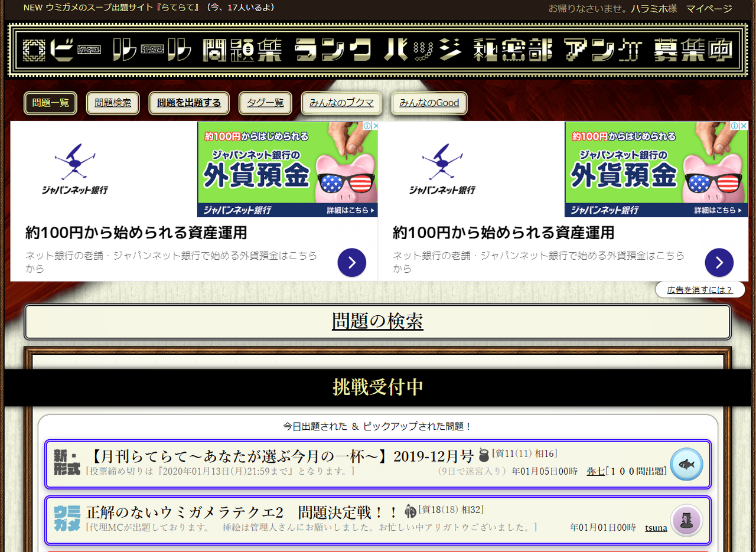Click the 投票締め切りは 2020年01月13日 note
Viewport: 756px width, 552px height.
point(220,471)
